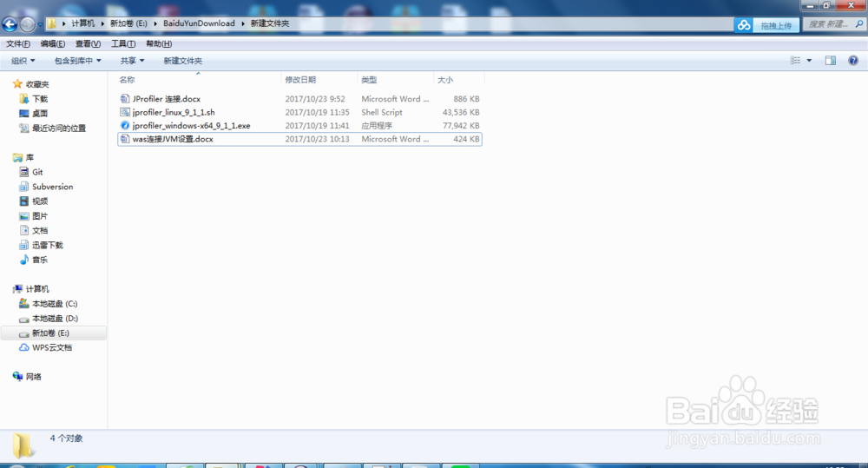Select the was连接JVM设置.docx file icon
This screenshot has width=868, height=468.
point(125,139)
